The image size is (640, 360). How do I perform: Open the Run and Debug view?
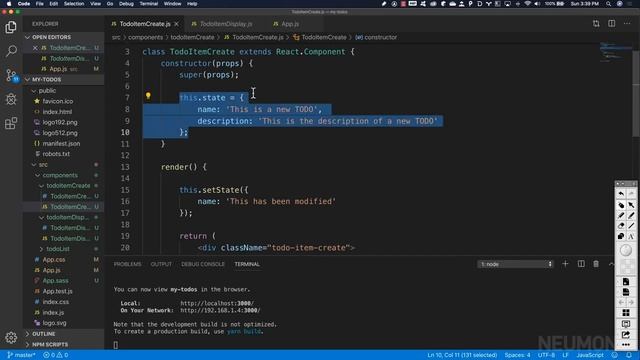[x=11, y=99]
